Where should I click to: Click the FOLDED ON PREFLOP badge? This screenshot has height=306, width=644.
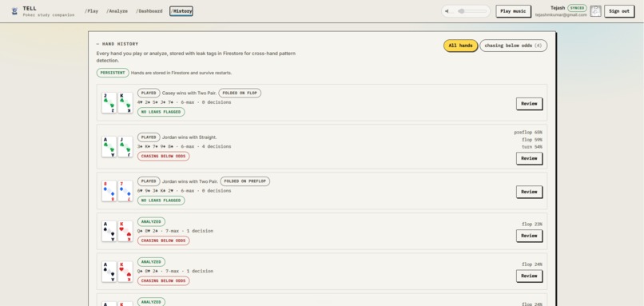tap(244, 181)
